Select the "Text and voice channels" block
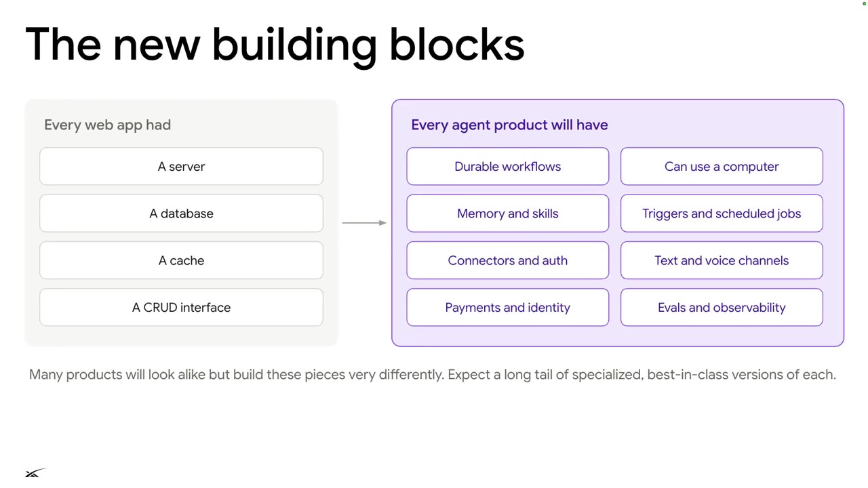 coord(722,260)
